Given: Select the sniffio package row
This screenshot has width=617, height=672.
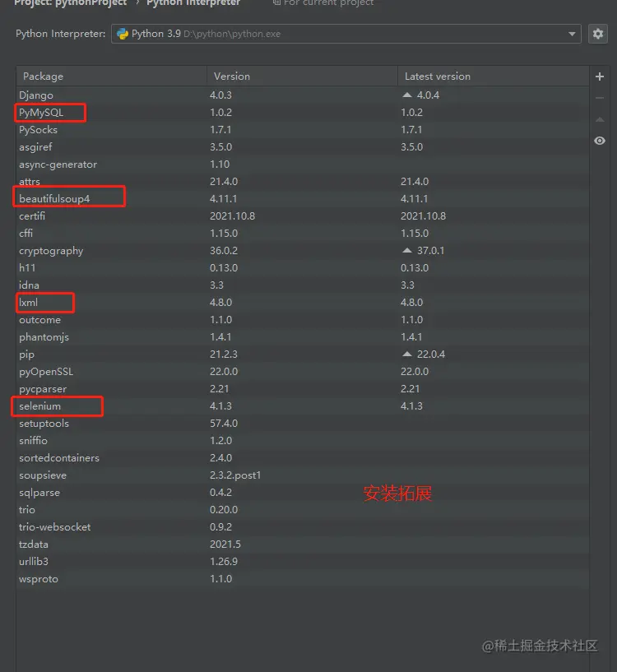Looking at the screenshot, I should point(302,441).
